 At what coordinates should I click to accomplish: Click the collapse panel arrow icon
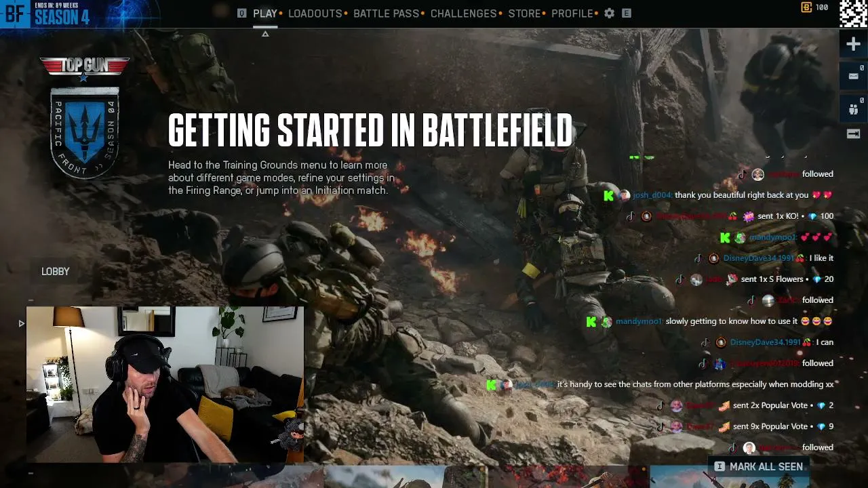[x=853, y=134]
